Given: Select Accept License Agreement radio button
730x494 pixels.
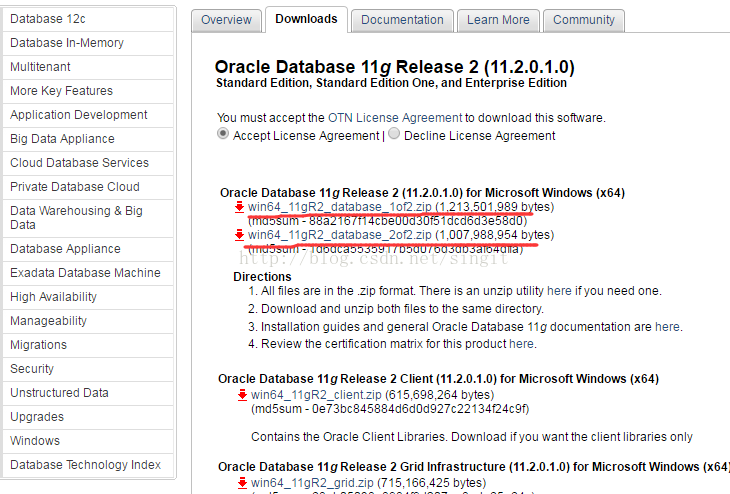Looking at the screenshot, I should (223, 134).
